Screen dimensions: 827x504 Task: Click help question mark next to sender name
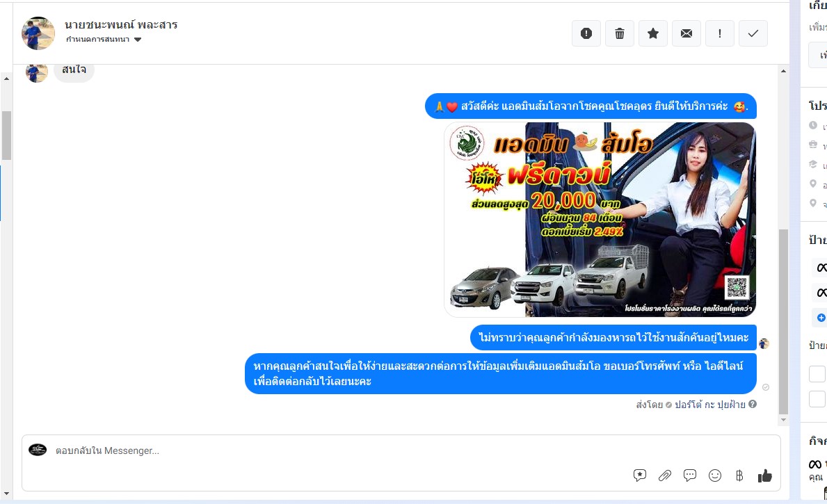(x=753, y=404)
